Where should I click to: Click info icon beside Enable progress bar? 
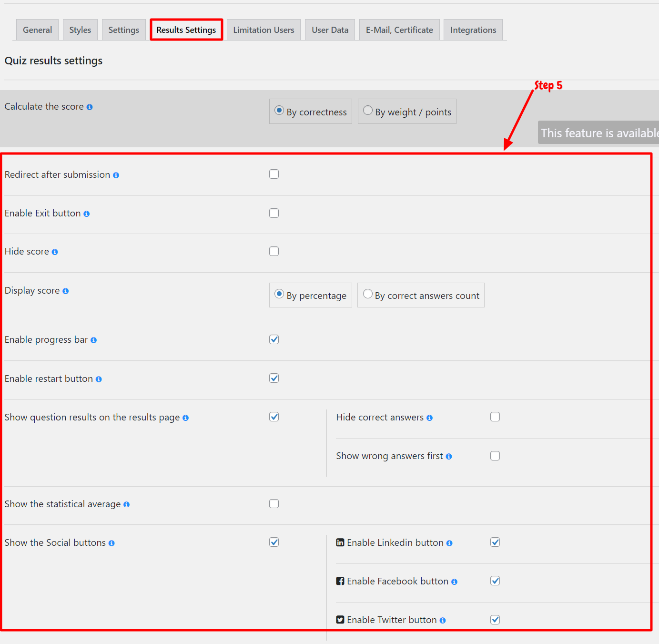(94, 340)
